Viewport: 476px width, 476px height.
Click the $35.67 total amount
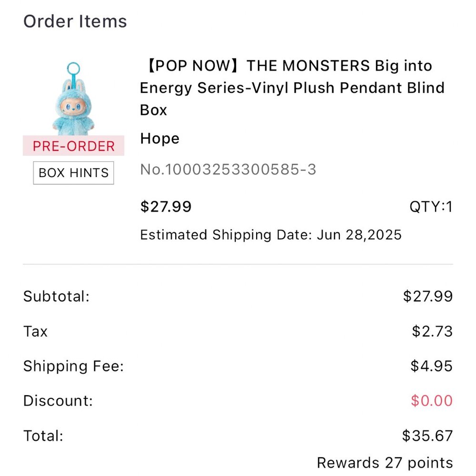427,436
